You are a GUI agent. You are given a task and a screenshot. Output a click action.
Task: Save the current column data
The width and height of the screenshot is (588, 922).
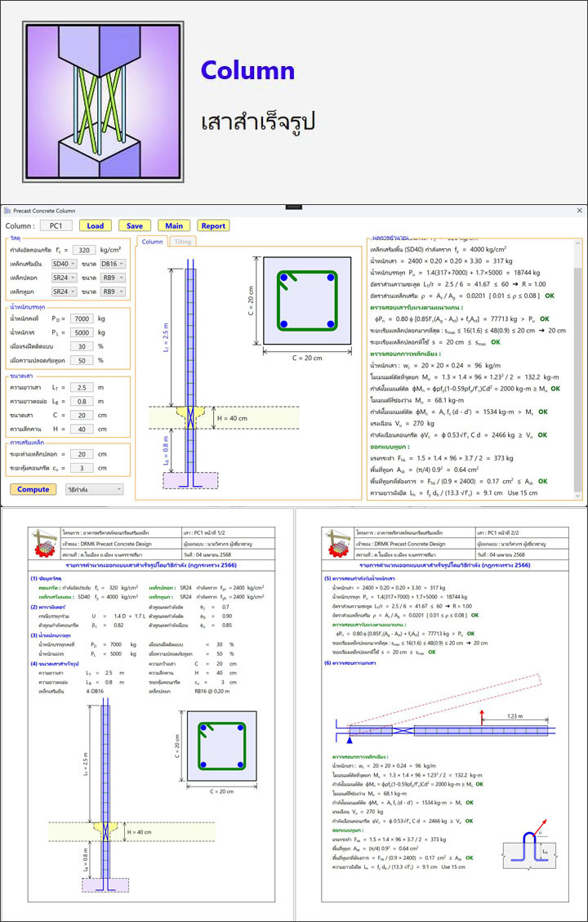[135, 225]
